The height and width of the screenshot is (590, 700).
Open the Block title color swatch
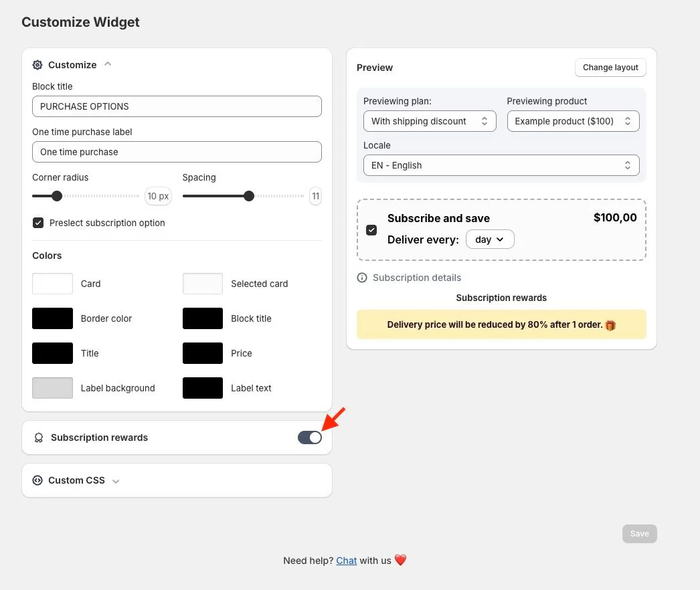203,318
